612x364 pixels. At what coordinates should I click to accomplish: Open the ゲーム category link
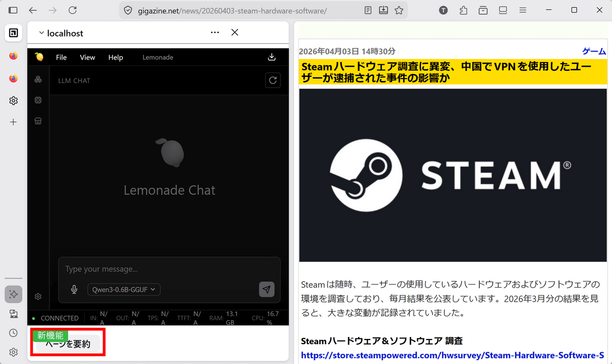point(594,51)
